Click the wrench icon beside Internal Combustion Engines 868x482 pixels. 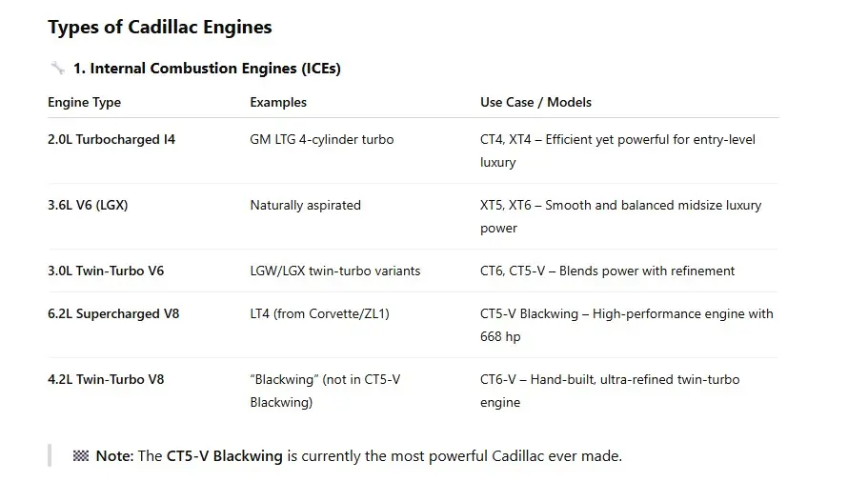57,69
